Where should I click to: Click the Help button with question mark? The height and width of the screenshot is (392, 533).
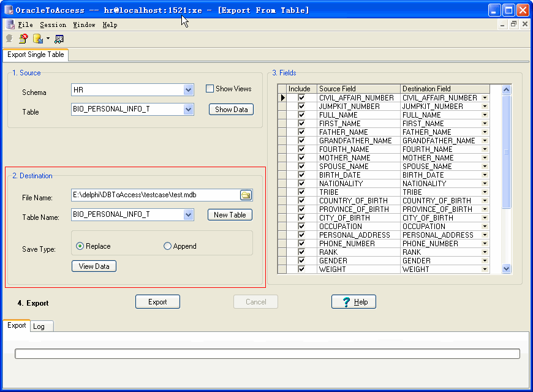point(353,302)
